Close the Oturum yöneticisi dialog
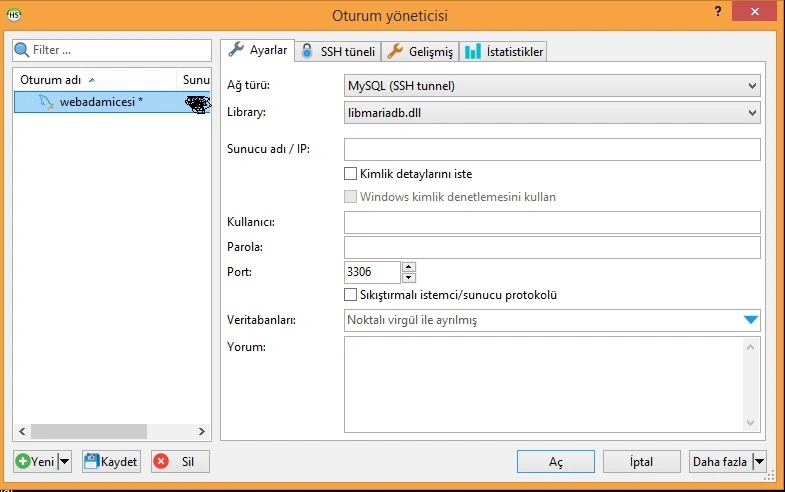 pos(754,11)
